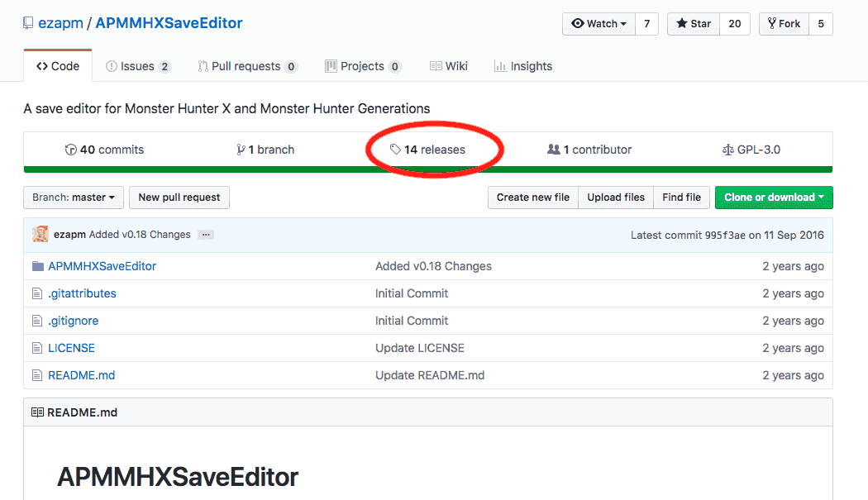The height and width of the screenshot is (500, 868).
Task: Click the Find file button
Action: [x=681, y=198]
